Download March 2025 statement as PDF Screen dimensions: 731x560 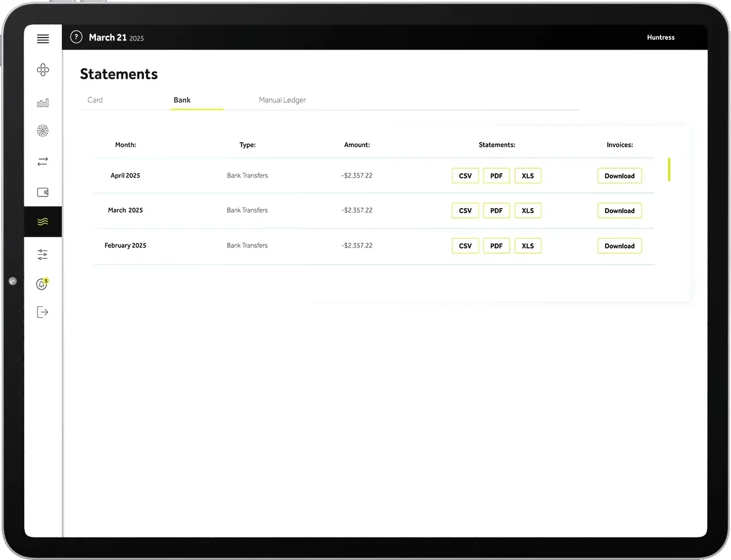click(x=496, y=211)
